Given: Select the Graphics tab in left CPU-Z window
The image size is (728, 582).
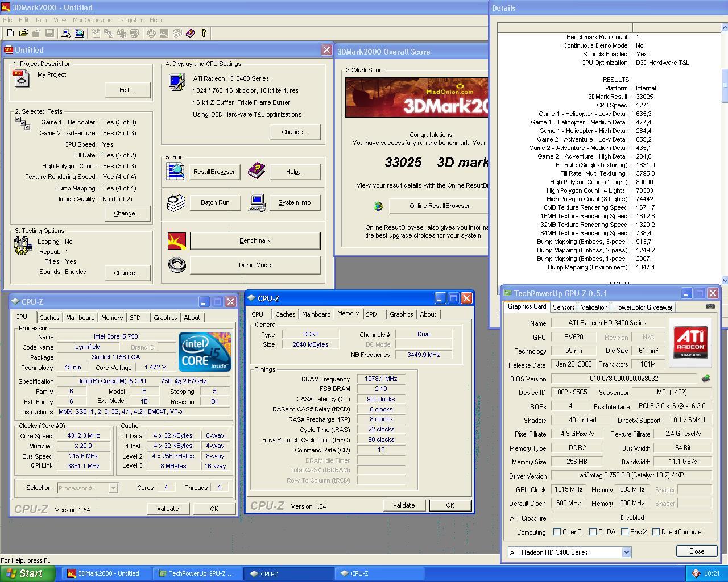Looking at the screenshot, I should [165, 318].
